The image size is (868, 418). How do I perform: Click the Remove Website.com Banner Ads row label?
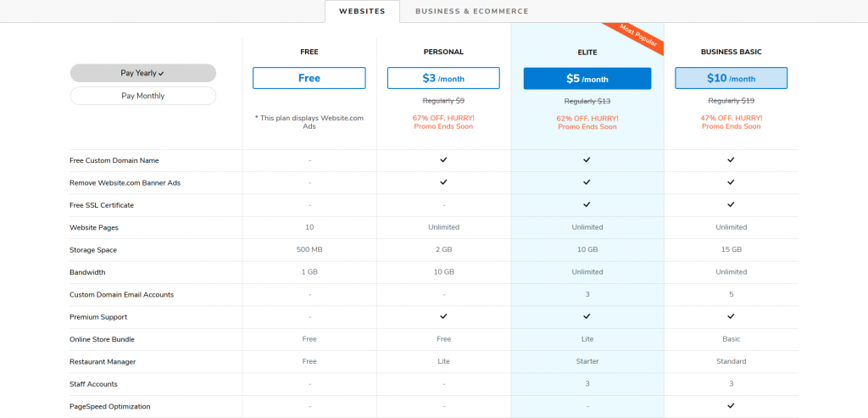(x=125, y=182)
